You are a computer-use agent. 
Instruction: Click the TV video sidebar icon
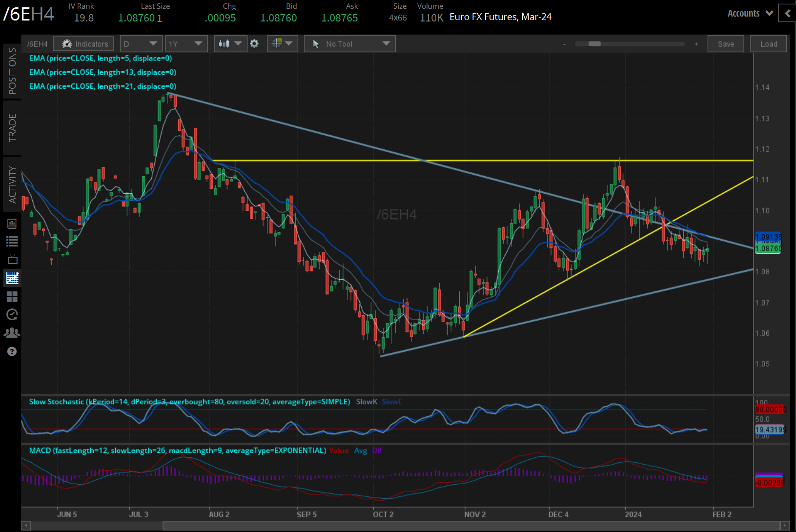(x=12, y=259)
